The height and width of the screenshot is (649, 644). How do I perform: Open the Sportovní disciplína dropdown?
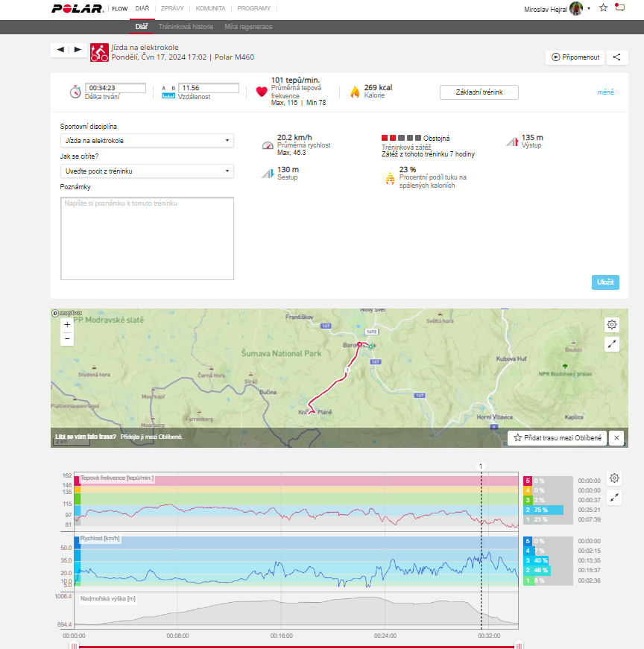click(147, 141)
